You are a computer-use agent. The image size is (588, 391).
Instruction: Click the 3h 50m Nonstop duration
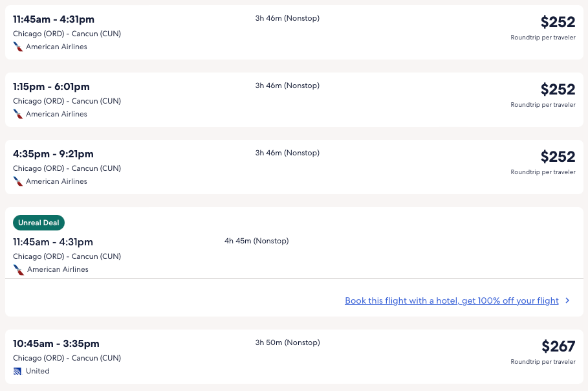(287, 342)
